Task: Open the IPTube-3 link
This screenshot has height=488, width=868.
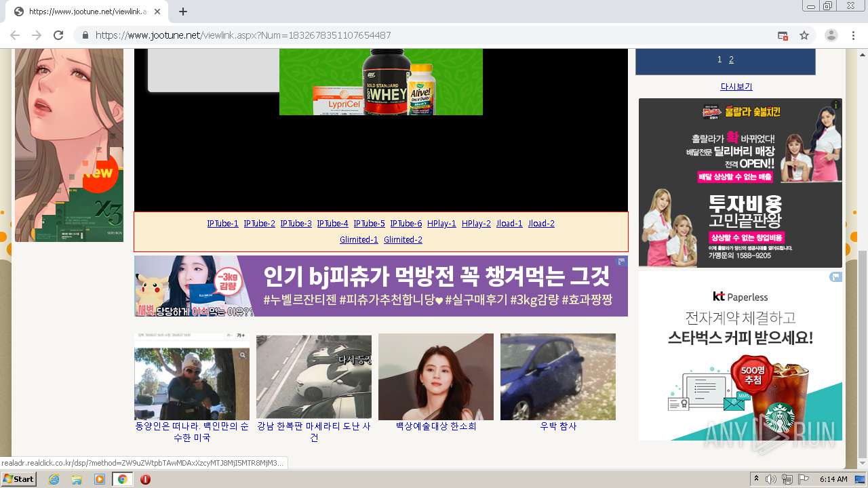Action: tap(296, 224)
